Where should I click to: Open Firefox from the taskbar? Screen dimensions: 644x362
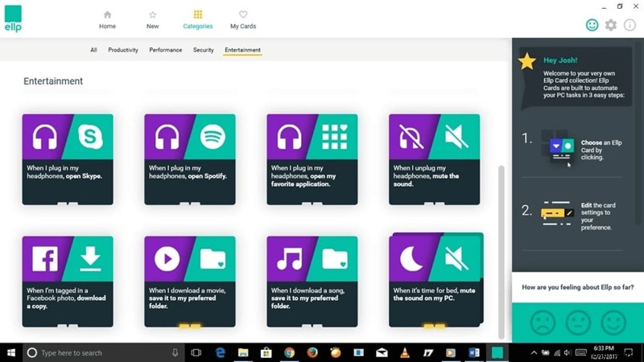click(x=312, y=352)
